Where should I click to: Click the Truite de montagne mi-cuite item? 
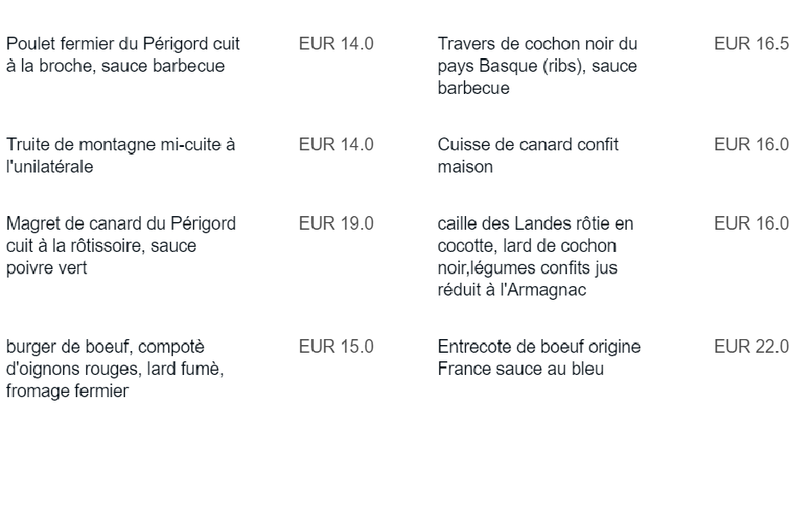[121, 155]
